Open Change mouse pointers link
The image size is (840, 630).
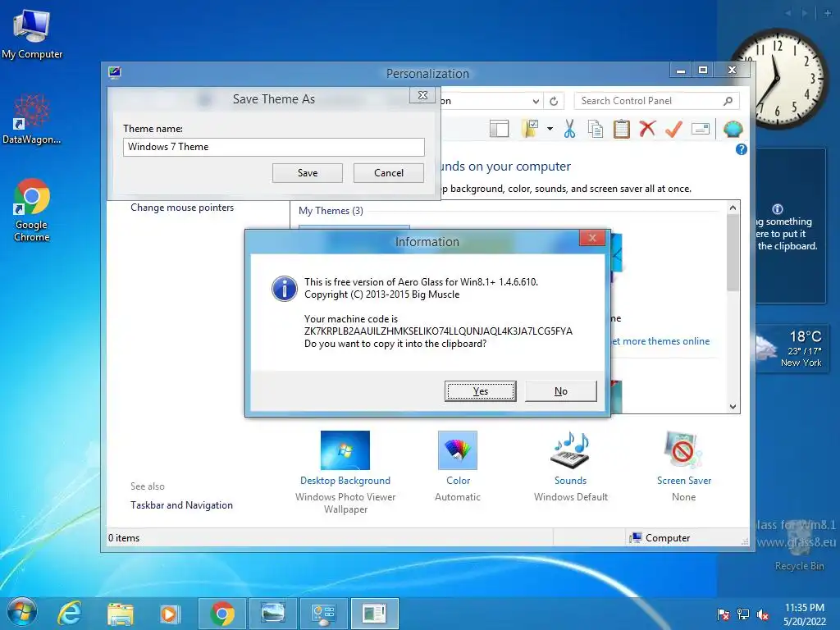[182, 208]
